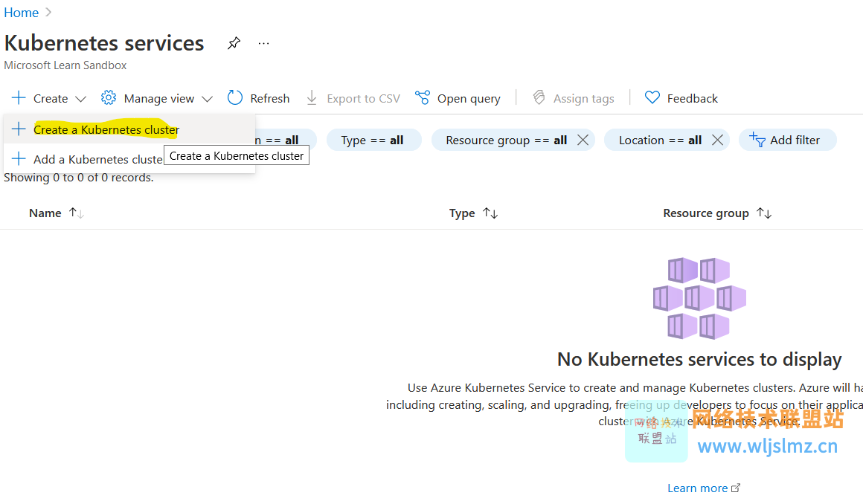Remove the Location filter
This screenshot has height=504, width=863.
click(x=718, y=140)
